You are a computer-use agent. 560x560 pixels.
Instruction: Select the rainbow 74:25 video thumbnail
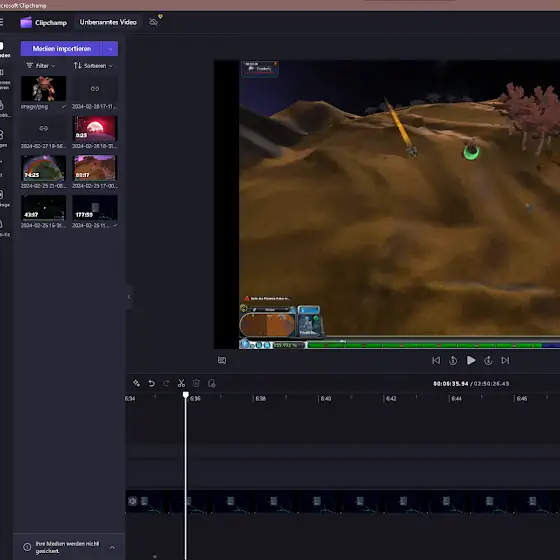pos(44,168)
